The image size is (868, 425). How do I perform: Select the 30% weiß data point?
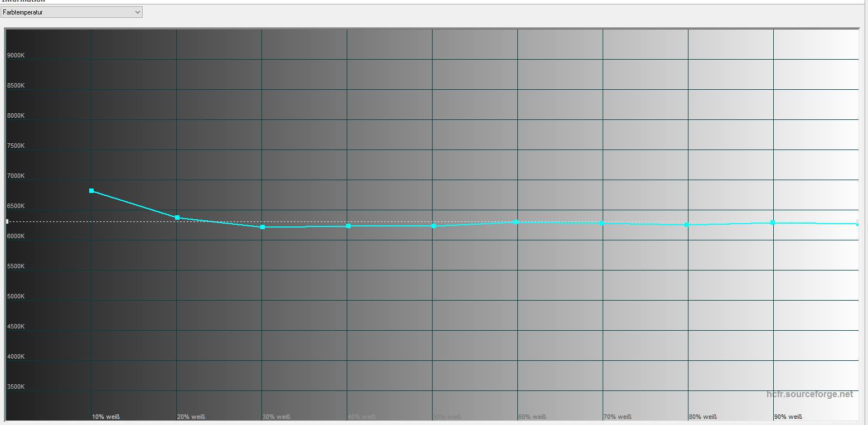point(263,227)
